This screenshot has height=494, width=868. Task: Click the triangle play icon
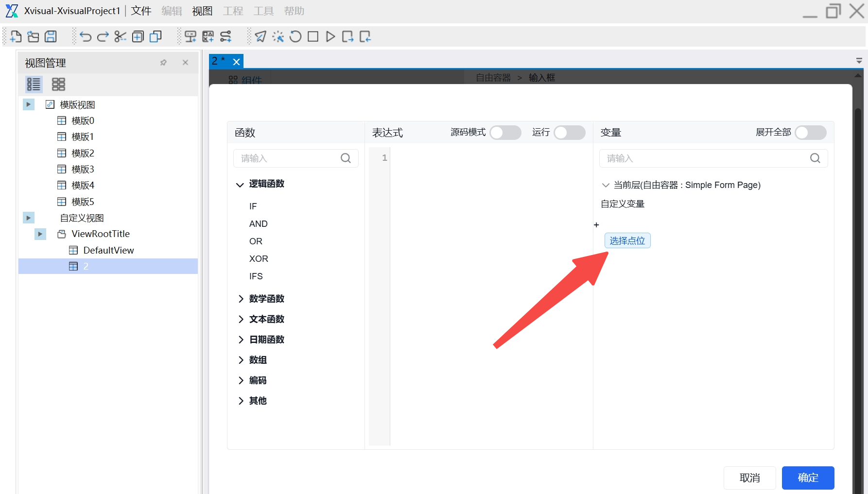[330, 36]
